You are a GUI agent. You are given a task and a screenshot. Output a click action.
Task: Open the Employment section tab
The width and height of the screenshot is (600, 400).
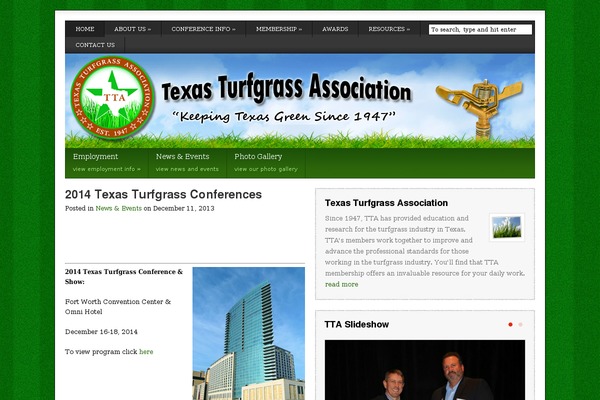(107, 163)
